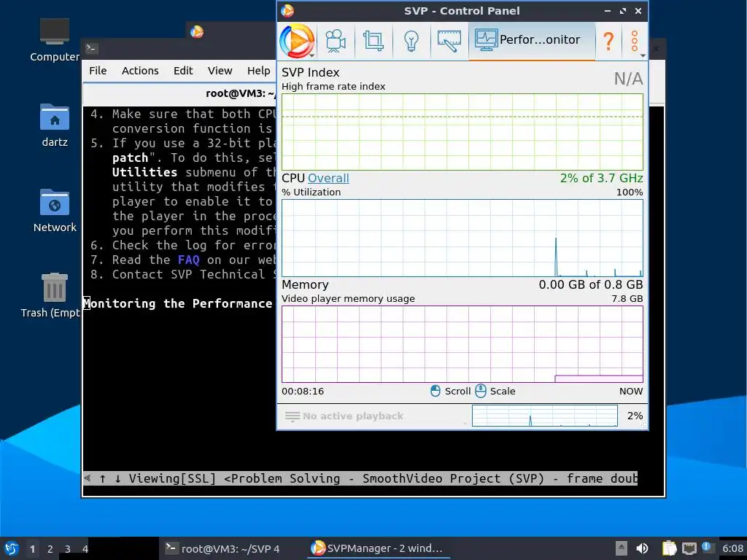Open the Edit menu in terminal

point(183,71)
